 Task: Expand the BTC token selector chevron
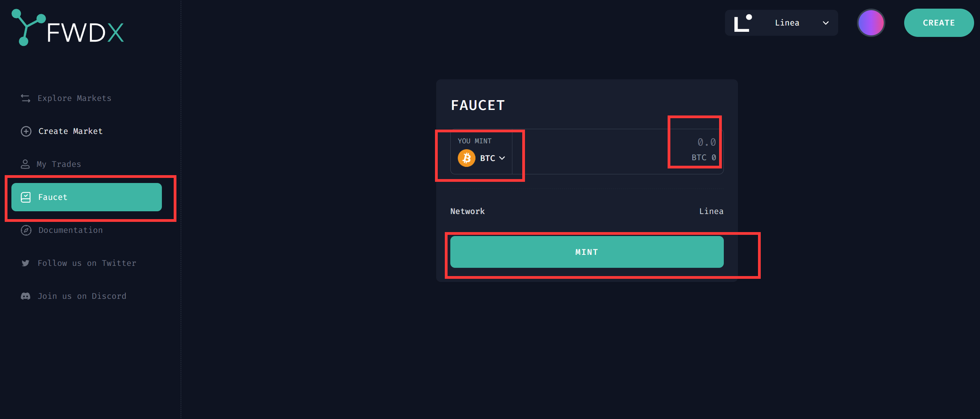[502, 158]
